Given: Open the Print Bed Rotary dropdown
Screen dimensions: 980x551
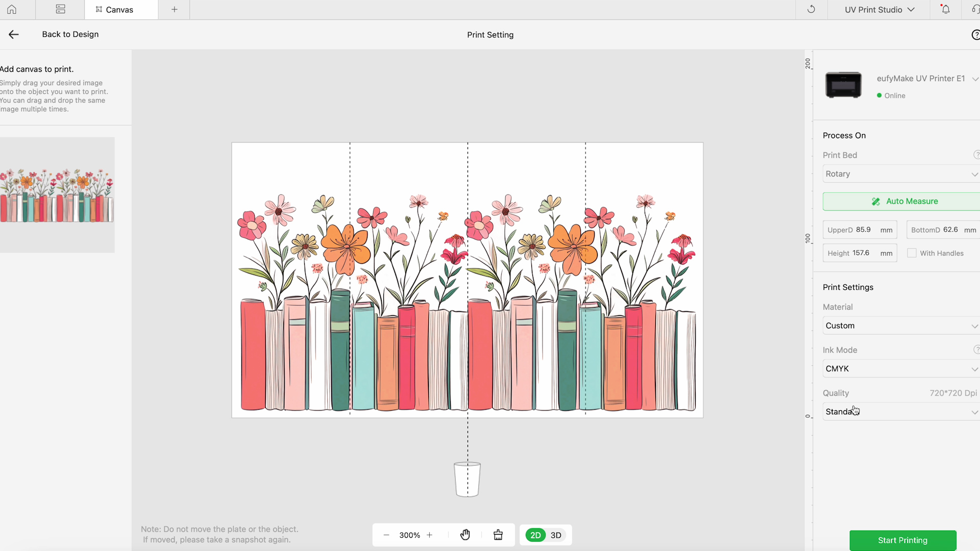Looking at the screenshot, I should point(901,174).
